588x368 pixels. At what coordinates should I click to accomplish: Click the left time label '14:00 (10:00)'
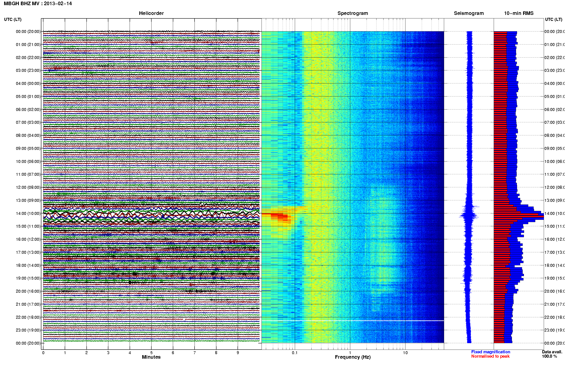coord(28,213)
